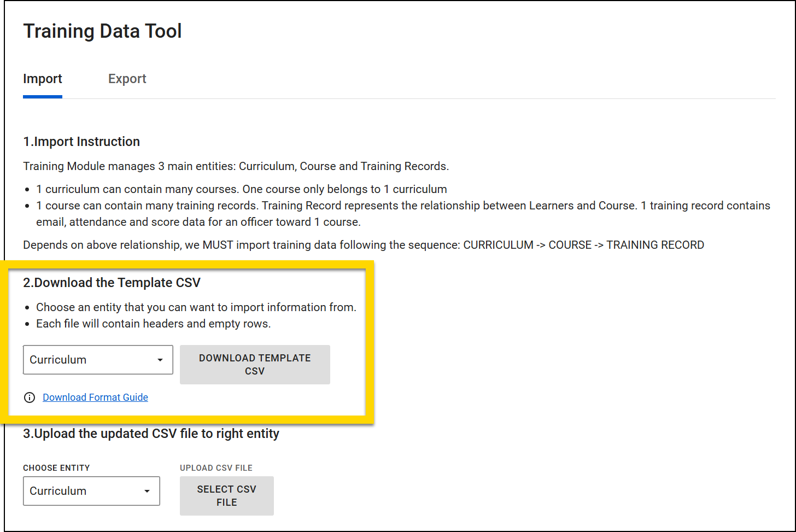Screen dimensions: 796x532
Task: Click the Training Data Tool title
Action: [x=102, y=31]
